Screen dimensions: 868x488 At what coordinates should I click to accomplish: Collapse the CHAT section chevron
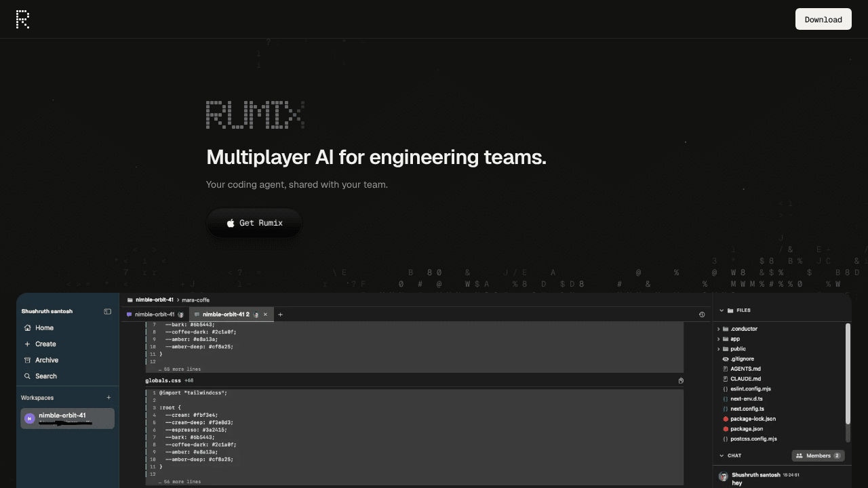point(722,455)
